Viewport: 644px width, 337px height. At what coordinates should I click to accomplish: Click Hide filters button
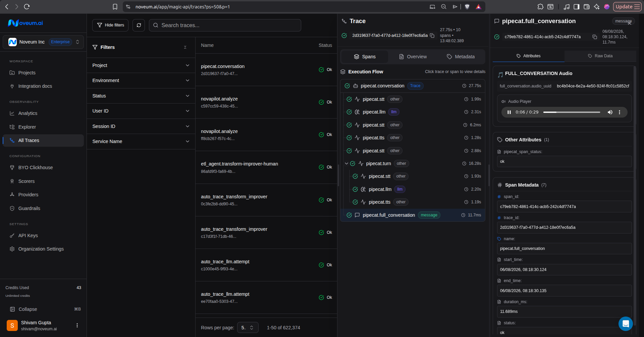(110, 25)
